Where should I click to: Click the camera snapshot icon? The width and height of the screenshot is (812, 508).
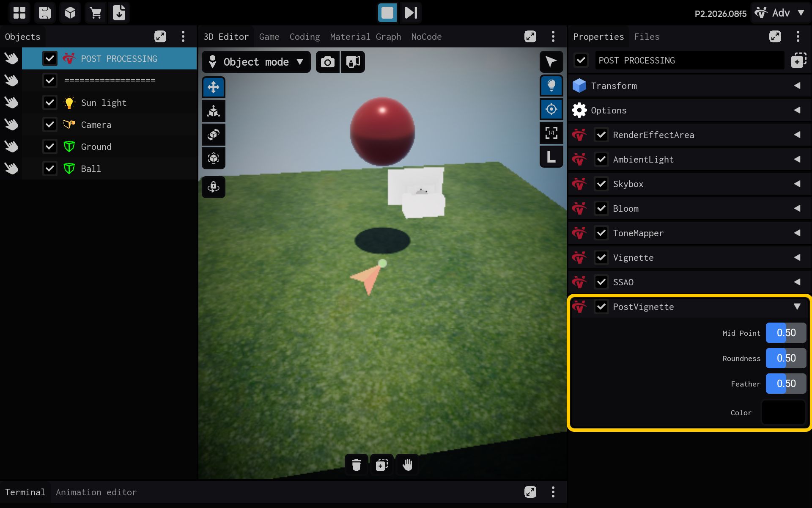pos(328,62)
